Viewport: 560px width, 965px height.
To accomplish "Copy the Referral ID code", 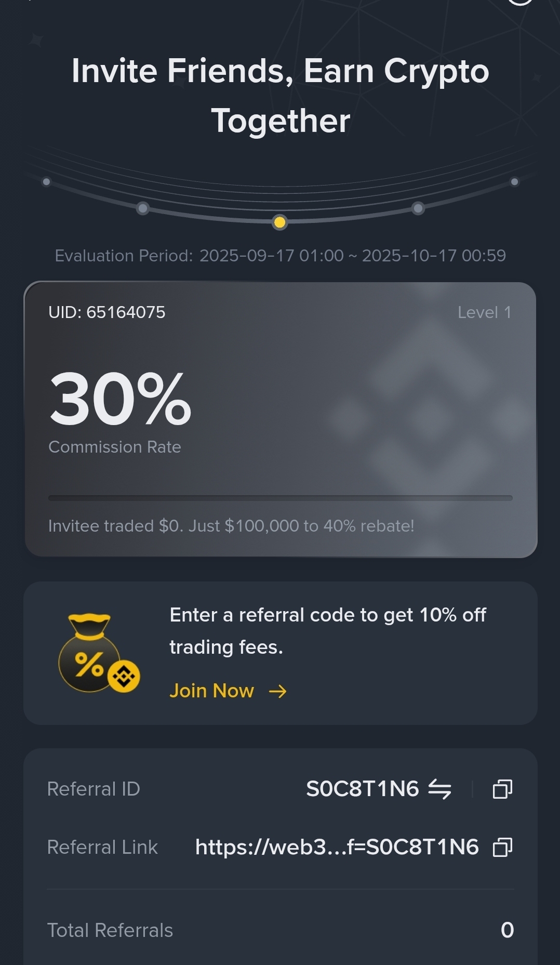I will point(502,789).
